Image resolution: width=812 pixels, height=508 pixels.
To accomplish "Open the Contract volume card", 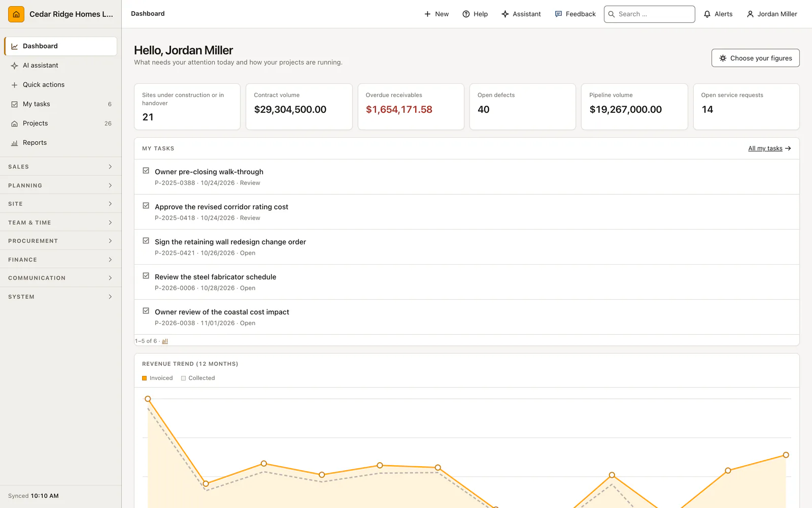I will (299, 107).
